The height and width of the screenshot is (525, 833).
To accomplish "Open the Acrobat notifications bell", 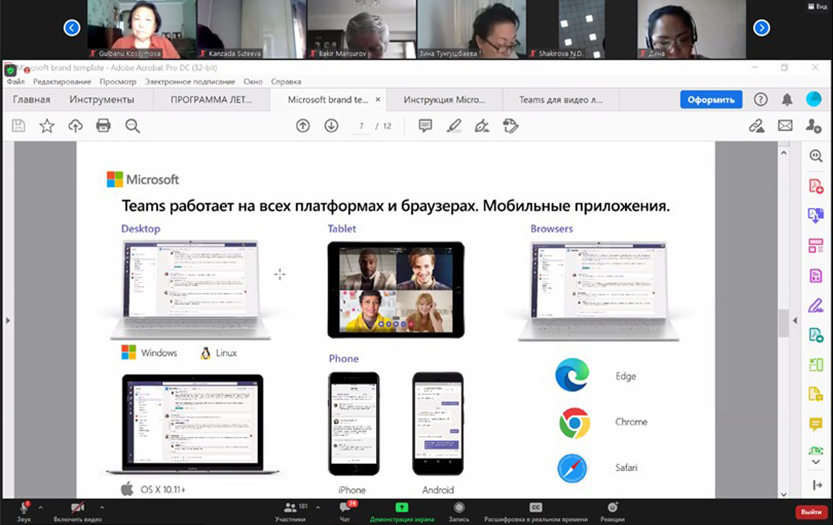I will point(787,99).
